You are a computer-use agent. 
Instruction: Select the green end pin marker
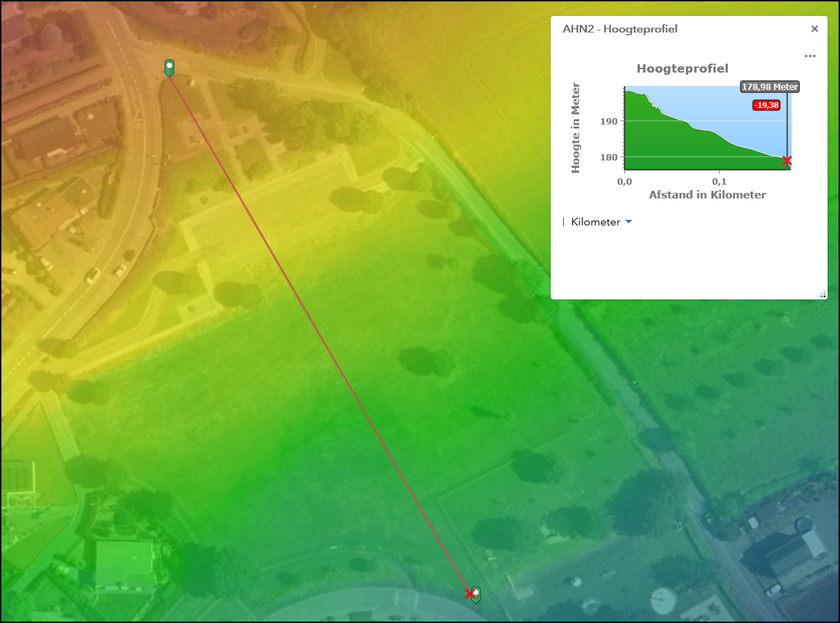point(477,594)
